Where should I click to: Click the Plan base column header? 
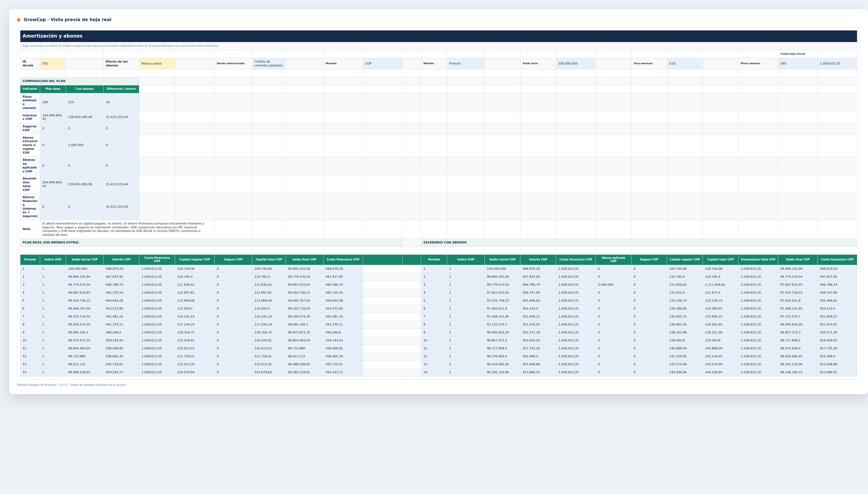coord(53,89)
